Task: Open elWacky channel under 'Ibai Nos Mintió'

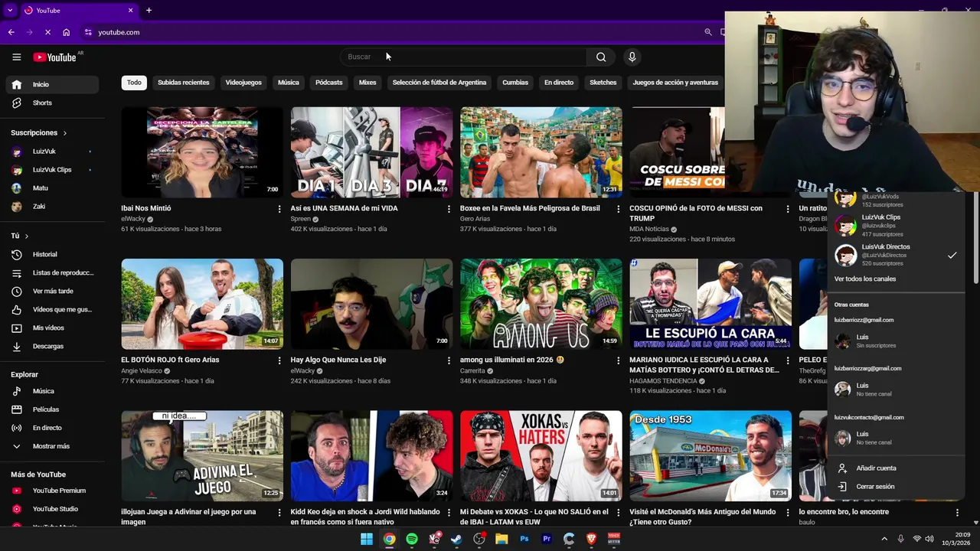Action: point(133,219)
